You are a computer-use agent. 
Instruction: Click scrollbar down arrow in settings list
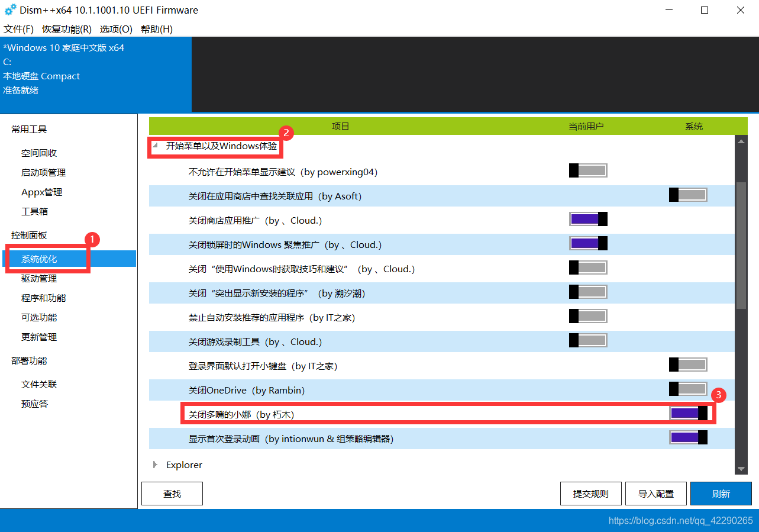(741, 469)
